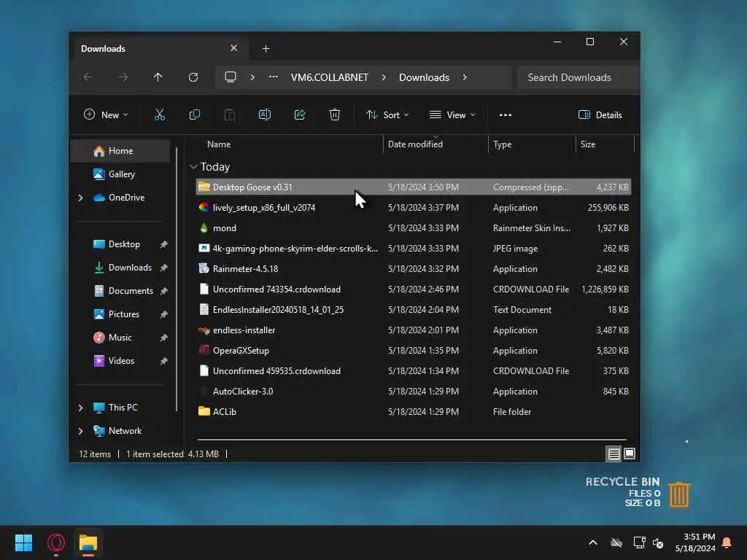Select the OperaGXSetup application

click(x=414, y=351)
